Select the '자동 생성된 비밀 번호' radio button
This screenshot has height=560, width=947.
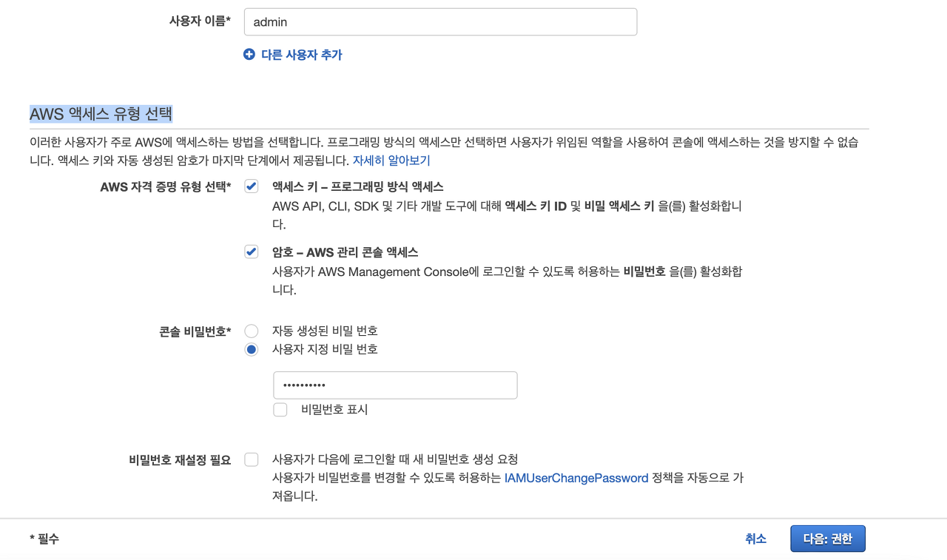pyautogui.click(x=252, y=331)
